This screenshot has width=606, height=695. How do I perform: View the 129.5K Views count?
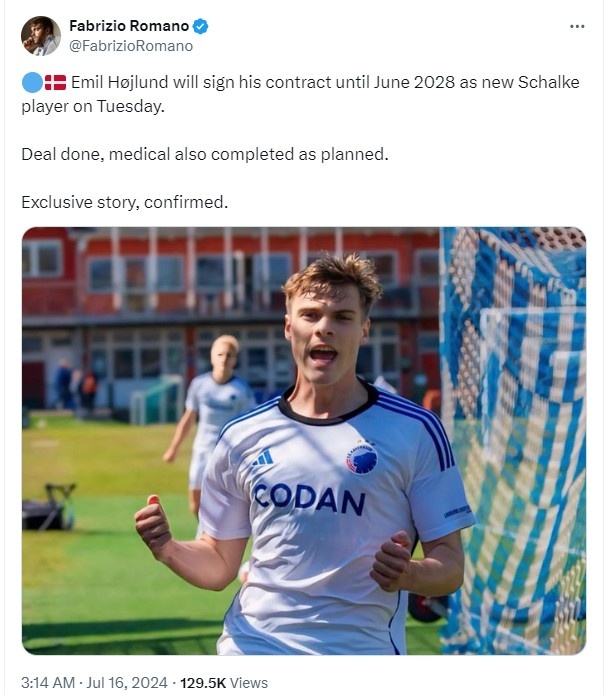[x=223, y=683]
